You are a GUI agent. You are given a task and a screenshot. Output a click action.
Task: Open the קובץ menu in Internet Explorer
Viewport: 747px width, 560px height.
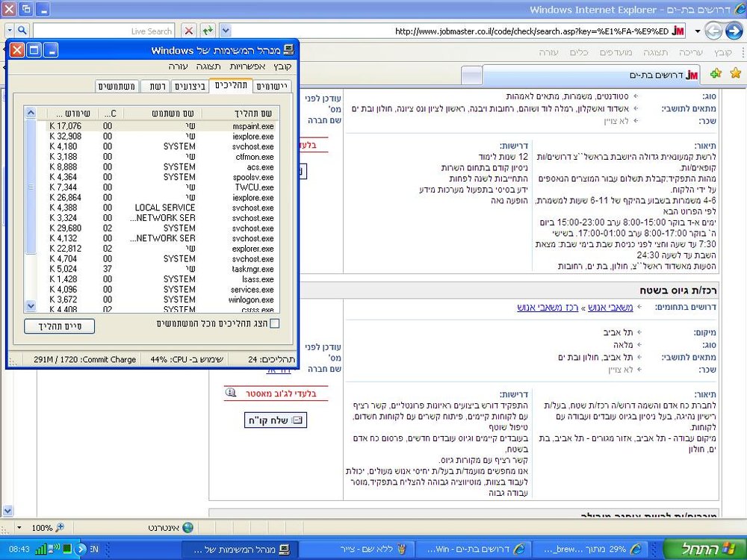722,52
